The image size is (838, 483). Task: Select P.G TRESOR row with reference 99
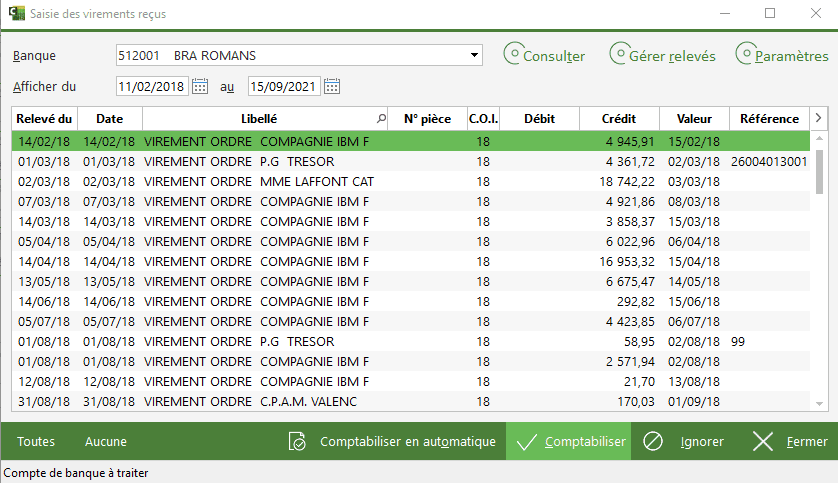click(410, 341)
